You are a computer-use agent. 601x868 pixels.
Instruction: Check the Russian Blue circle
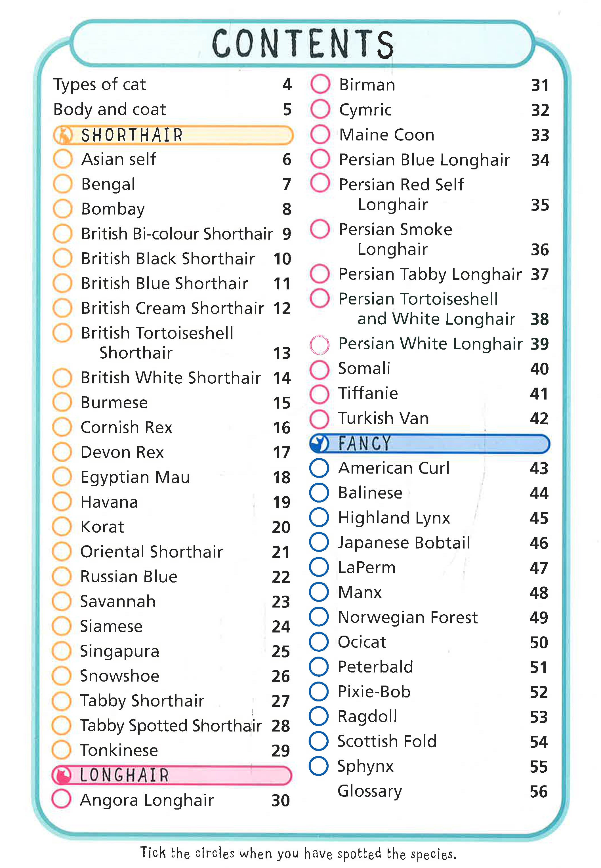coord(62,576)
